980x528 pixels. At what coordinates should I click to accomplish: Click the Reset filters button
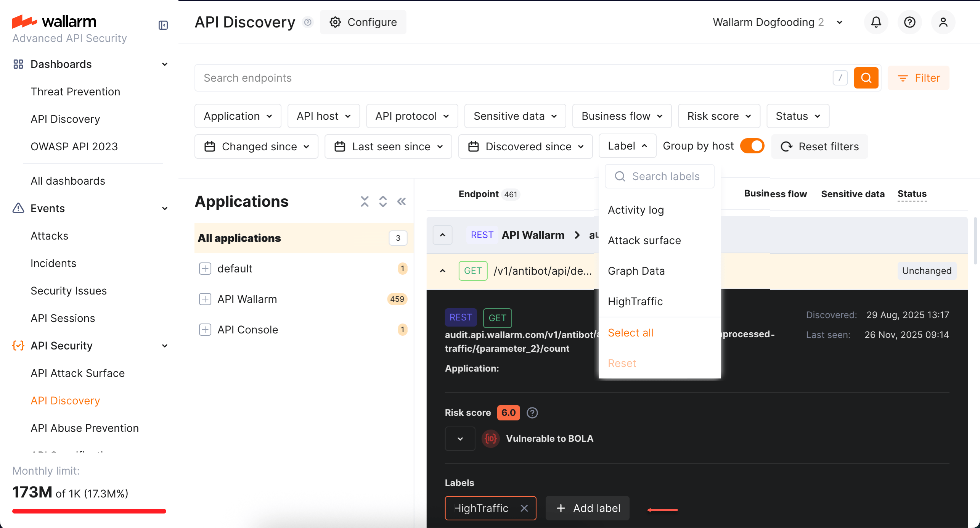(x=819, y=146)
